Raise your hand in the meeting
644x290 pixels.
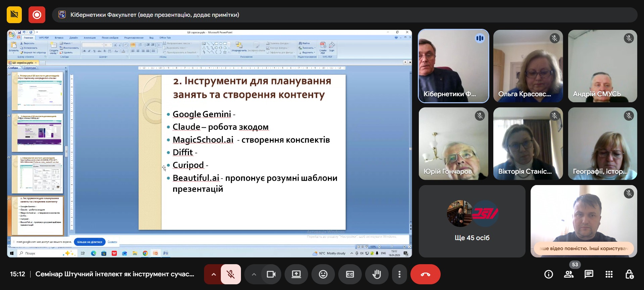(x=377, y=274)
